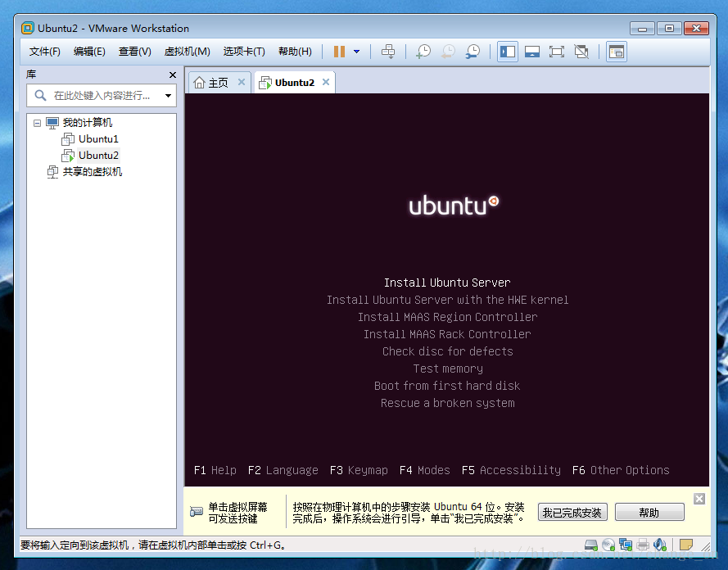
Task: Toggle the thumbnail bar view icon
Action: [x=532, y=52]
